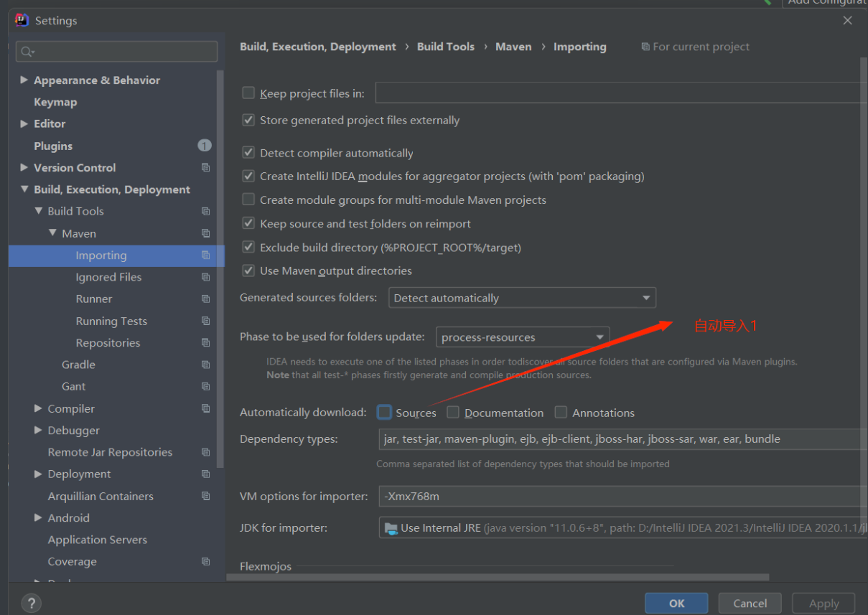Enable automatic download of Annotations
Screen dimensions: 868x615
[561, 412]
